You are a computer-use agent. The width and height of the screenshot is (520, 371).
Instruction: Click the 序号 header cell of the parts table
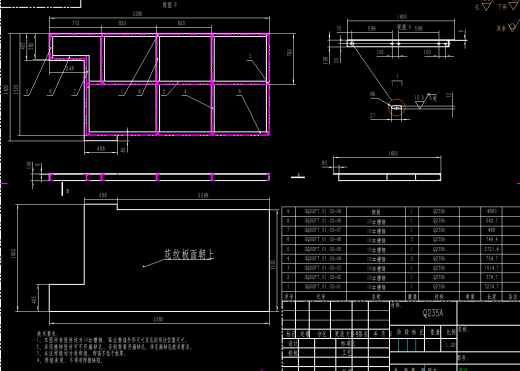[x=289, y=296]
